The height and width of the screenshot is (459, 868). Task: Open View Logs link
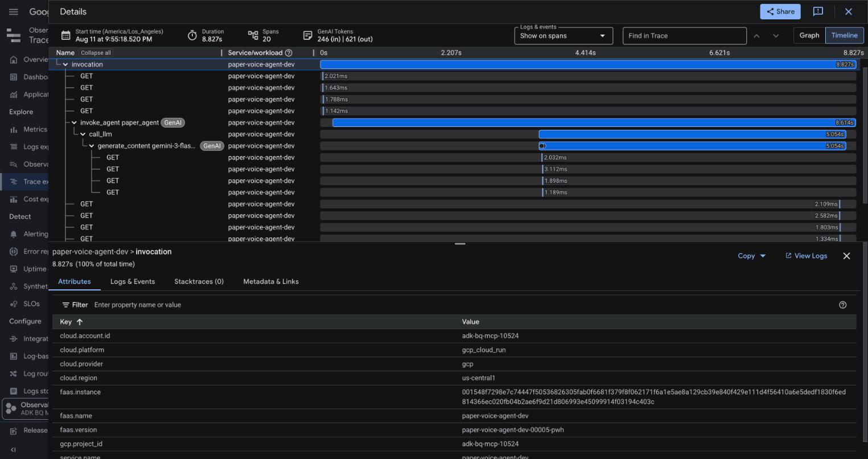(x=806, y=256)
